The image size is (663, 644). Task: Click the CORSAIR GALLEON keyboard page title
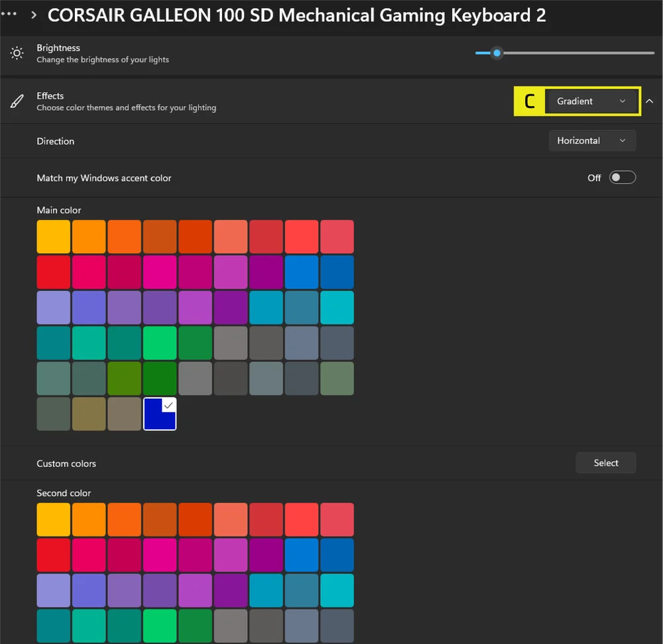pos(296,15)
